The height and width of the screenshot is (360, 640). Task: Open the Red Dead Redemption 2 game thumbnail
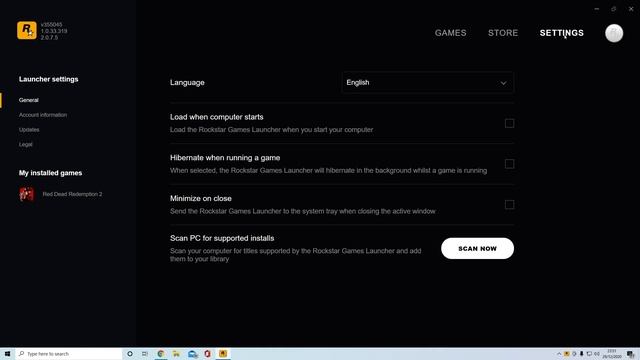click(27, 194)
